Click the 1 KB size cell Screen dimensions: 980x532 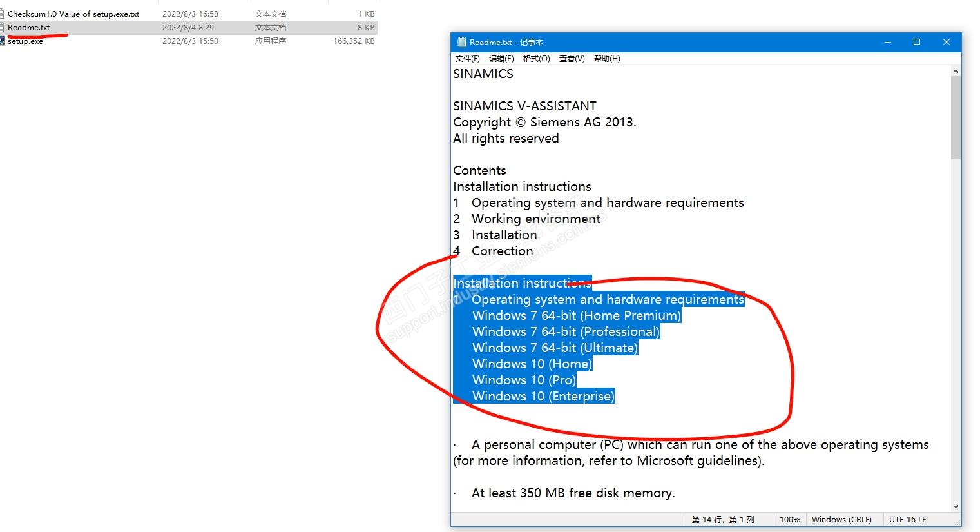(x=366, y=14)
